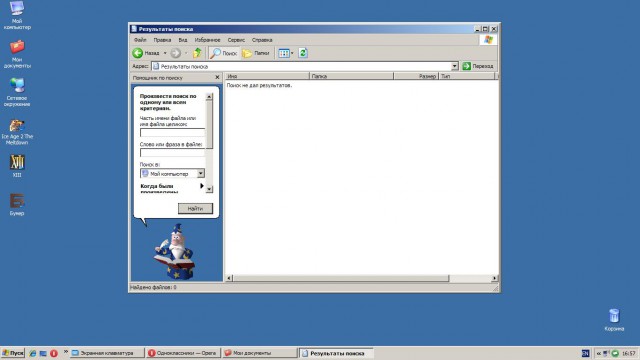
Task: Select the Корзина recycle bin icon
Action: pyautogui.click(x=614, y=320)
